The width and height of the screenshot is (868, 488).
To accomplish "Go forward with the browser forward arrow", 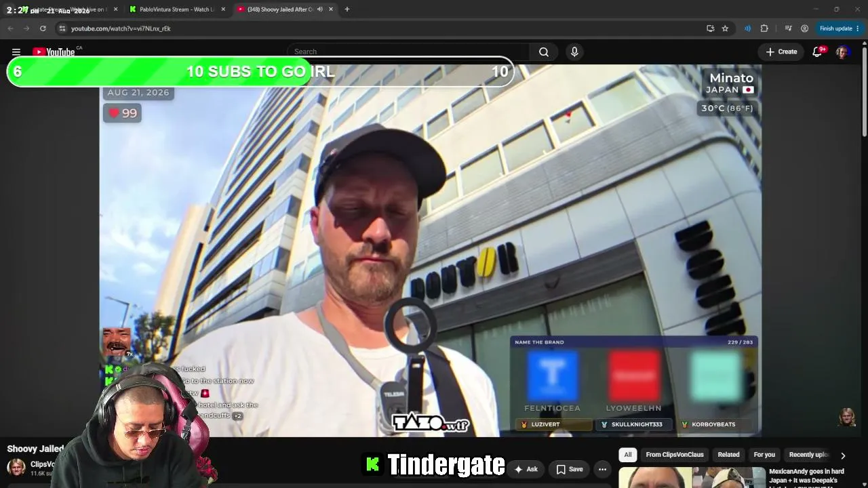I will pyautogui.click(x=26, y=28).
